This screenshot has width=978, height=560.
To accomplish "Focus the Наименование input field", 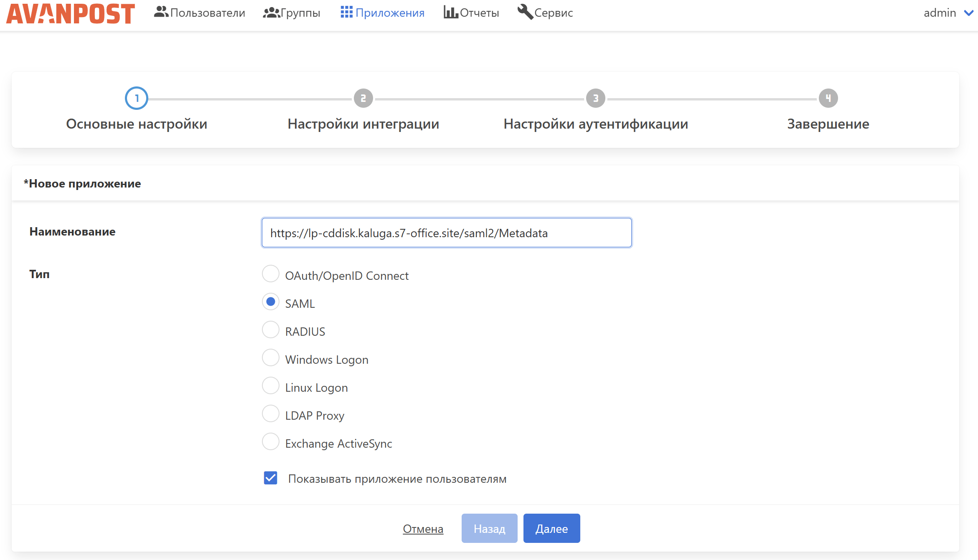I will point(447,233).
